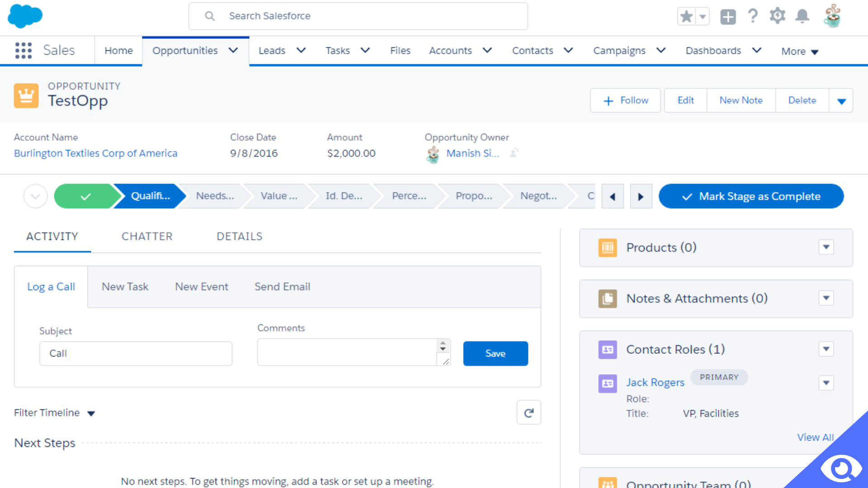Click the Search Salesforce input field

(x=358, y=16)
